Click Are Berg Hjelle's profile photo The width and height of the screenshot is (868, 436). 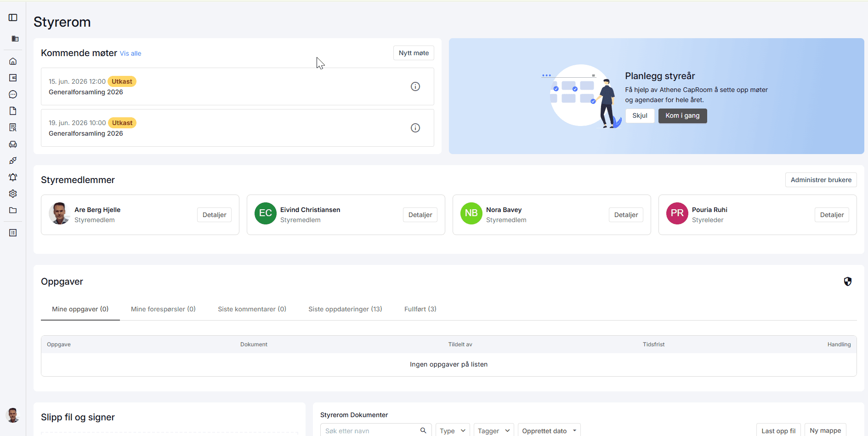point(60,213)
